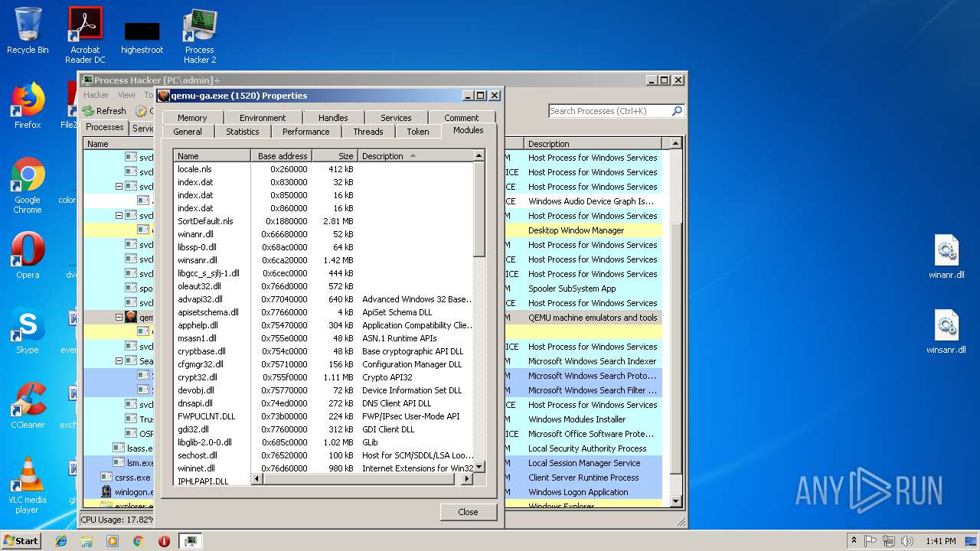The height and width of the screenshot is (551, 980).
Task: Show hidden system tray icons
Action: tap(853, 540)
